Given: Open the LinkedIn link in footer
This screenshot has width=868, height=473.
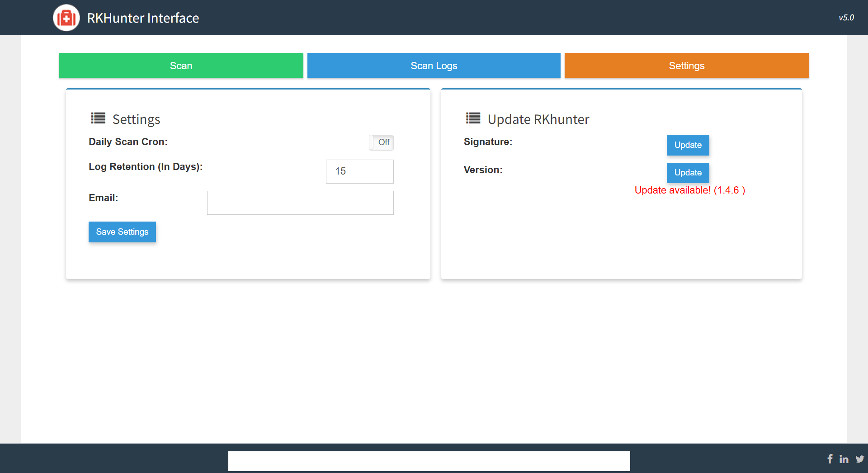Looking at the screenshot, I should 844,459.
